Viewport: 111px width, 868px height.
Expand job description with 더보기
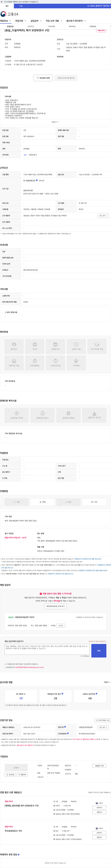pyautogui.click(x=55, y=122)
